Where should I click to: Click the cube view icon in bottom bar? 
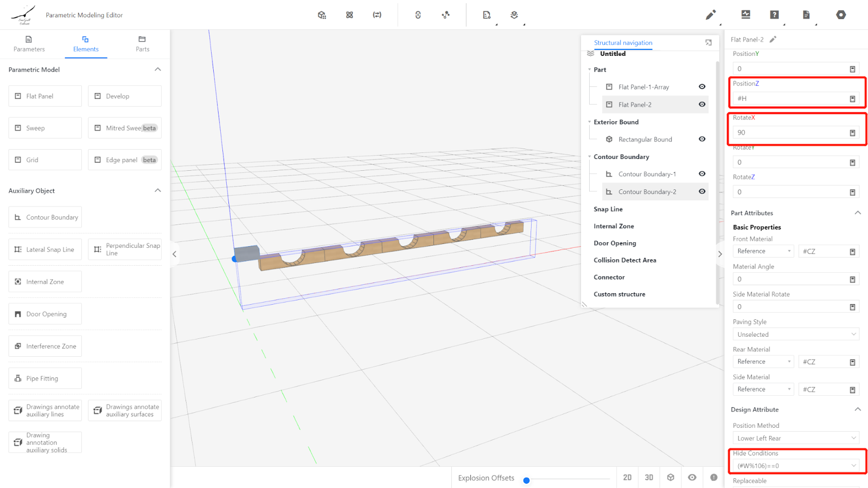671,477
